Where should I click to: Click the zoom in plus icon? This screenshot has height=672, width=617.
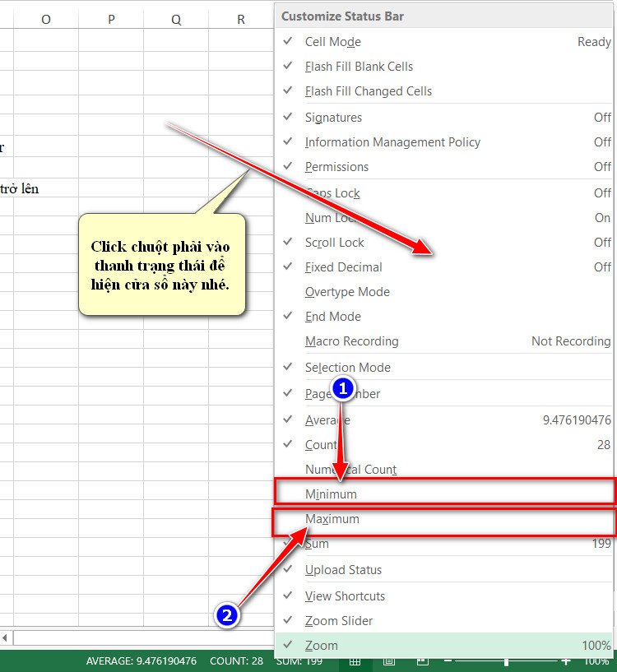(x=566, y=661)
